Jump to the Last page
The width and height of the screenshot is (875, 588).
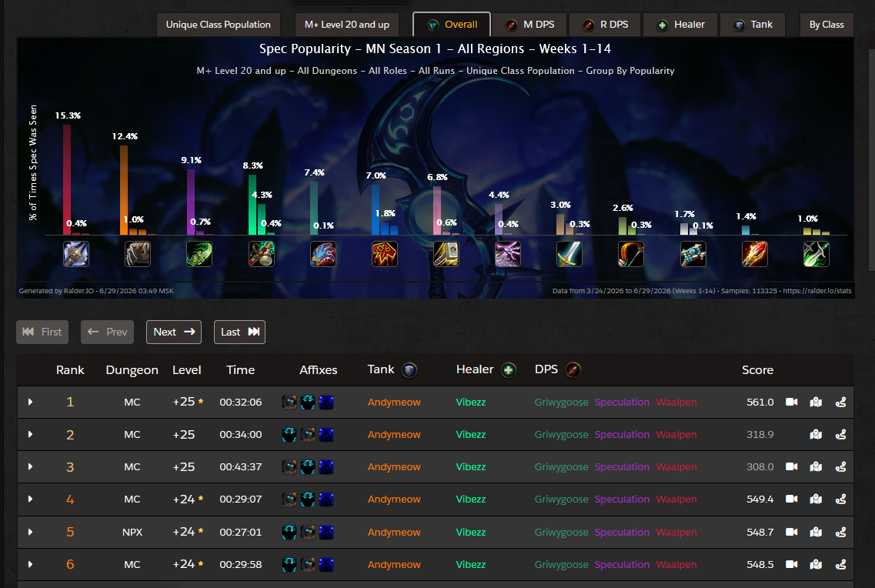pos(239,332)
